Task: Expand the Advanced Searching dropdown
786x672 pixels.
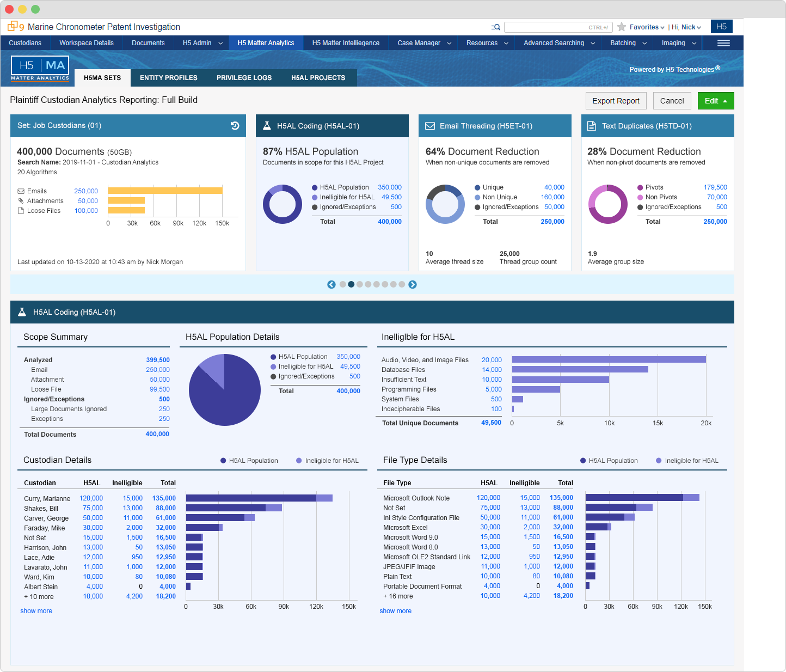Action: pyautogui.click(x=593, y=43)
